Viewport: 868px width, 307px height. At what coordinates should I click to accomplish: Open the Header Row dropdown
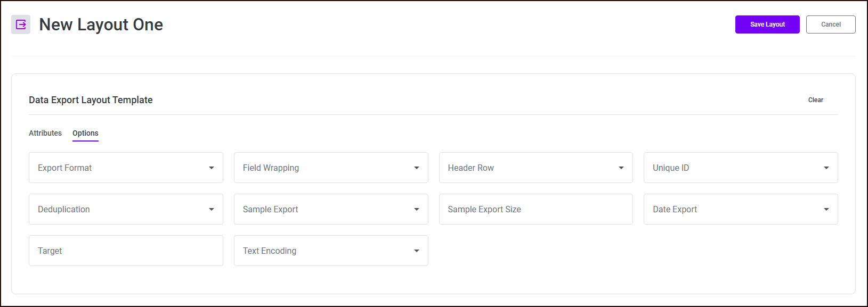click(x=536, y=168)
